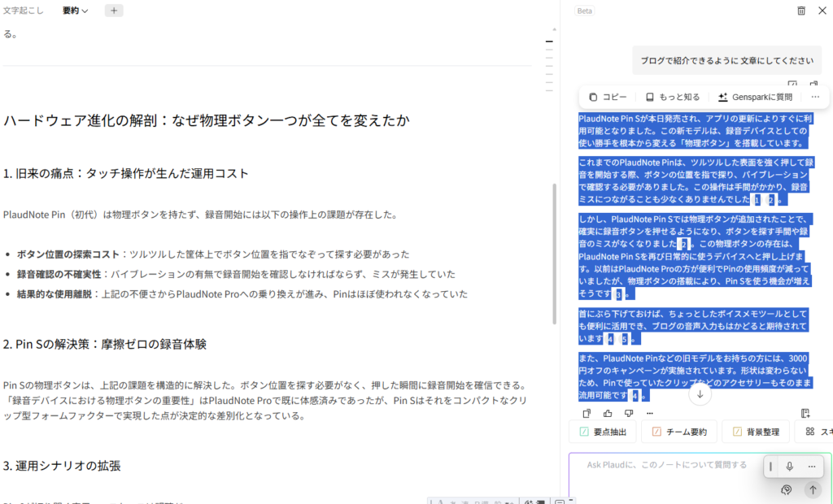Click thumbs up on the AI response
Screen dimensions: 833x504
[x=608, y=414]
